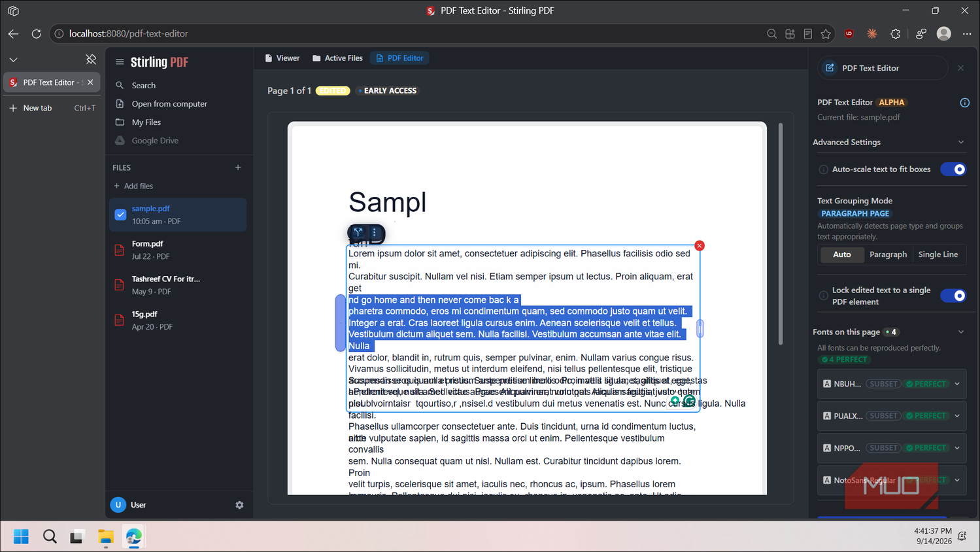
Task: Open the three-dot menu on text box toolbar
Action: click(x=375, y=232)
